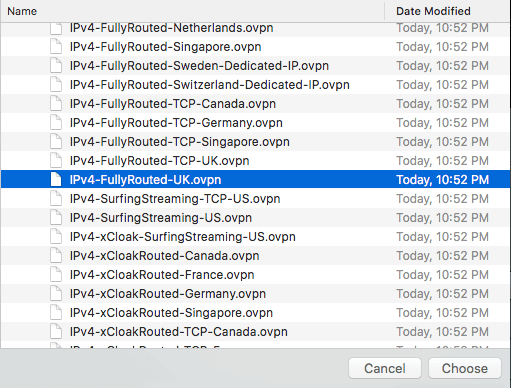Screen dimensions: 511x388
Task: Click document icon of IPv4-SurfingStreaming-US.ovpn
Action: 56,217
